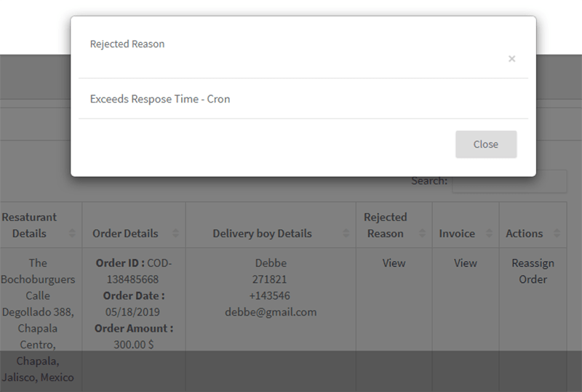Sort by Resaturant Details column arrows
Screen dimensions: 582x392
(72, 233)
